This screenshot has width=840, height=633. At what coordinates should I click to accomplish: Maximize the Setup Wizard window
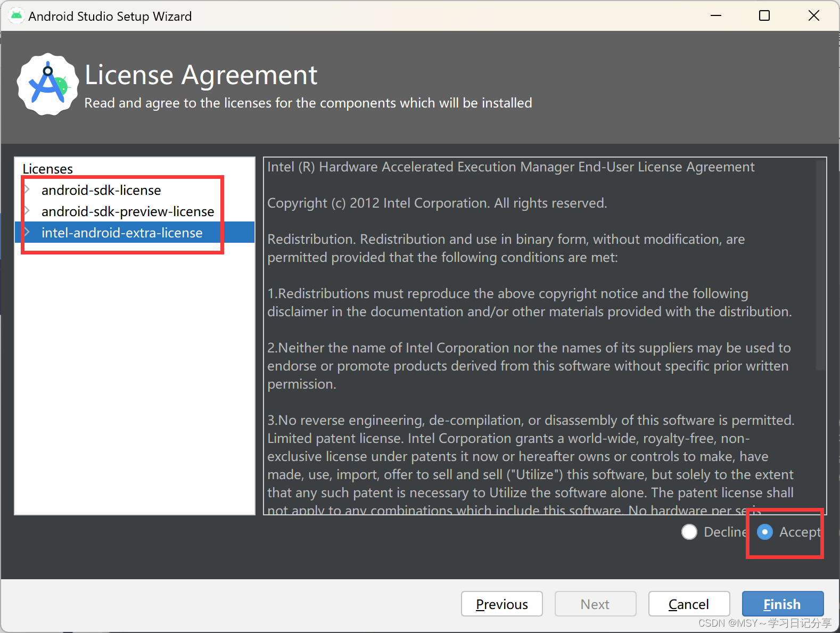click(764, 15)
